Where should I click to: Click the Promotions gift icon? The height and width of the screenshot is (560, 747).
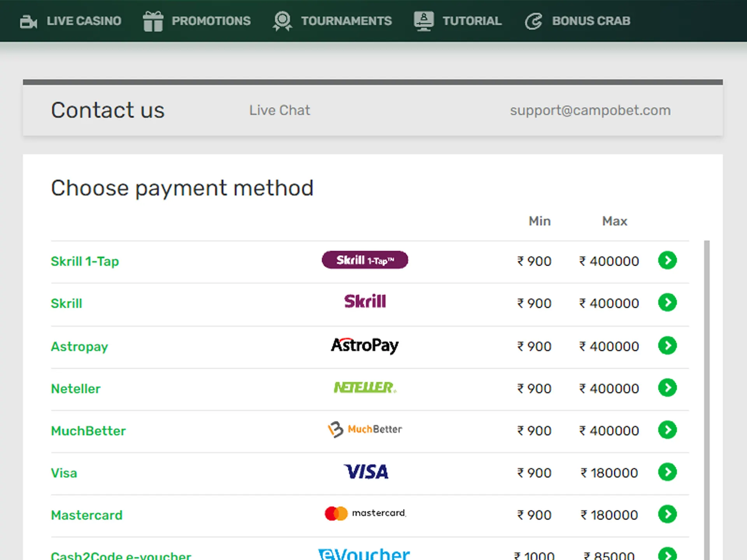(x=153, y=21)
